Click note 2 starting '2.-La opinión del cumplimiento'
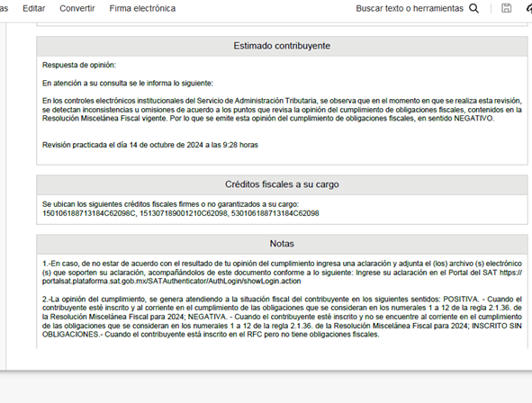532x403 pixels. click(x=282, y=317)
